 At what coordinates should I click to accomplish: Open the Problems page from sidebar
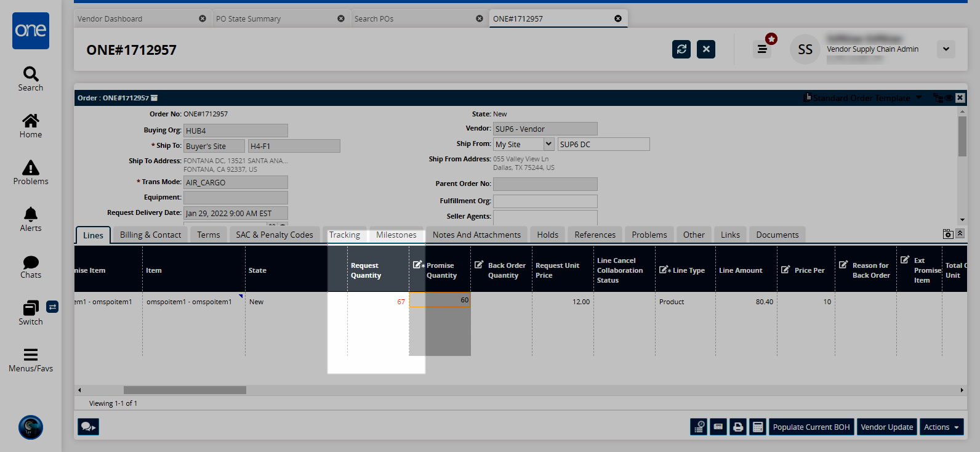pos(31,172)
